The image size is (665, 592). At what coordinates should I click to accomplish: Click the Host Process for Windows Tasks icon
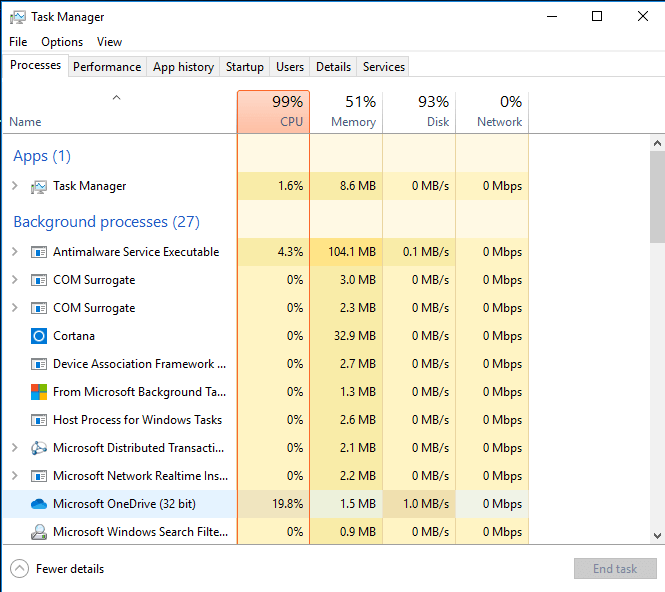tap(39, 420)
